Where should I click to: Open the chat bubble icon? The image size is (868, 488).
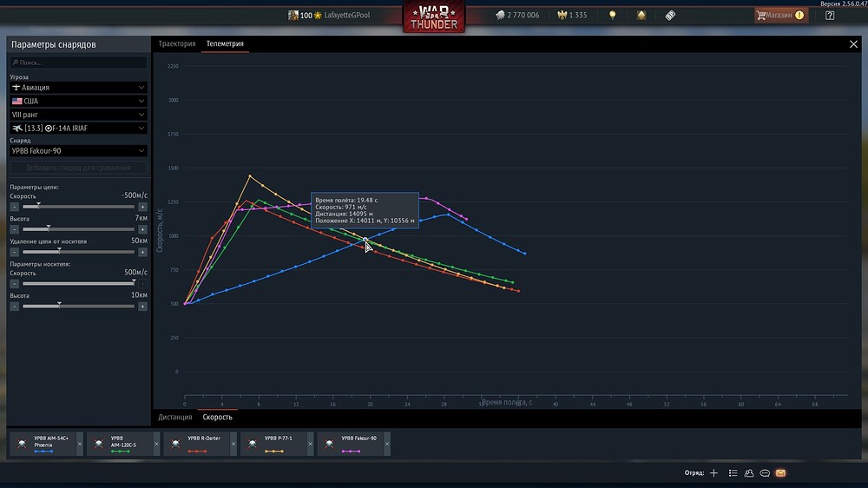765,473
